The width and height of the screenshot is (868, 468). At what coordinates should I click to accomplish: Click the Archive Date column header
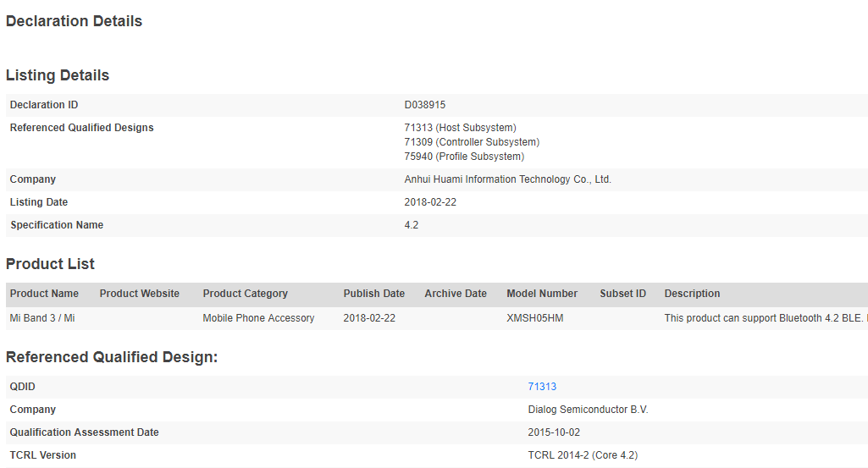(456, 294)
